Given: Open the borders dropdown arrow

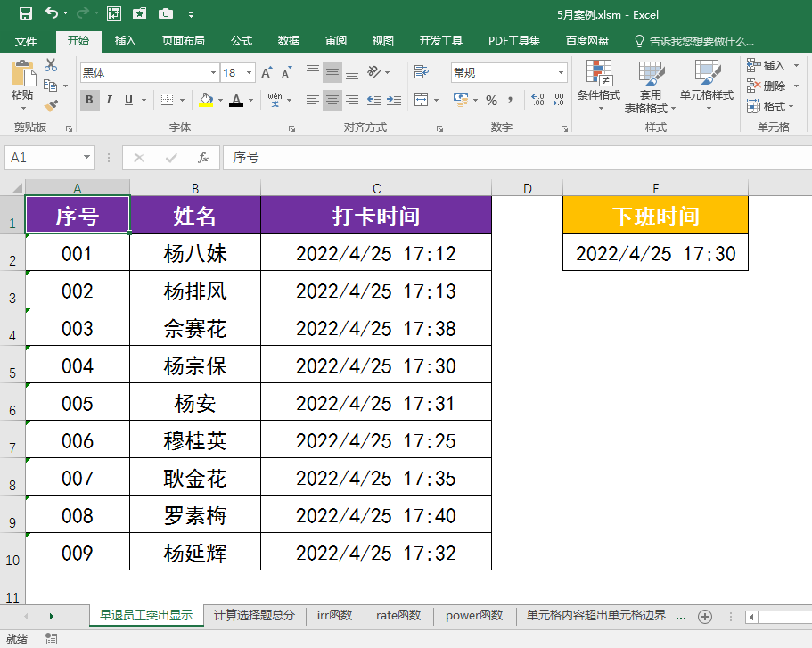Looking at the screenshot, I should click(183, 100).
